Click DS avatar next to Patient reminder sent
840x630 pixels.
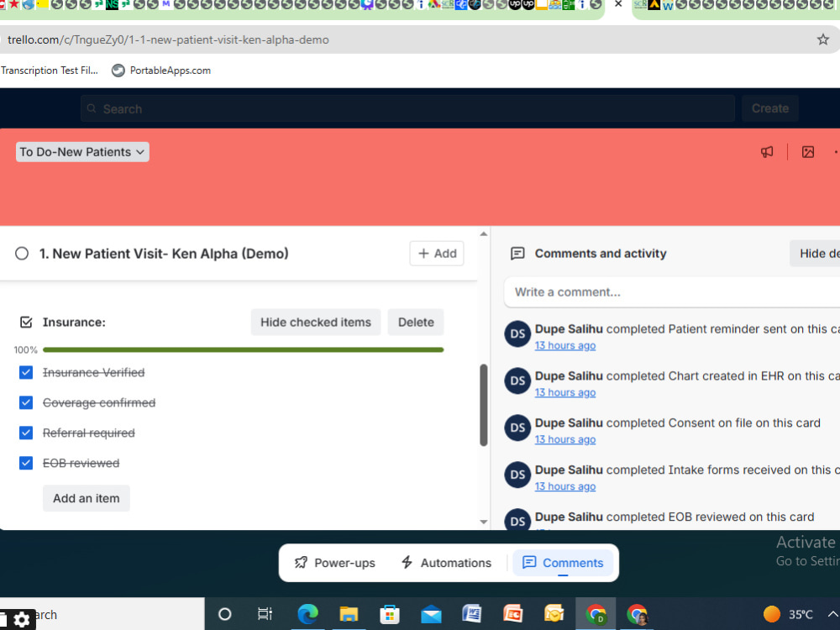517,333
